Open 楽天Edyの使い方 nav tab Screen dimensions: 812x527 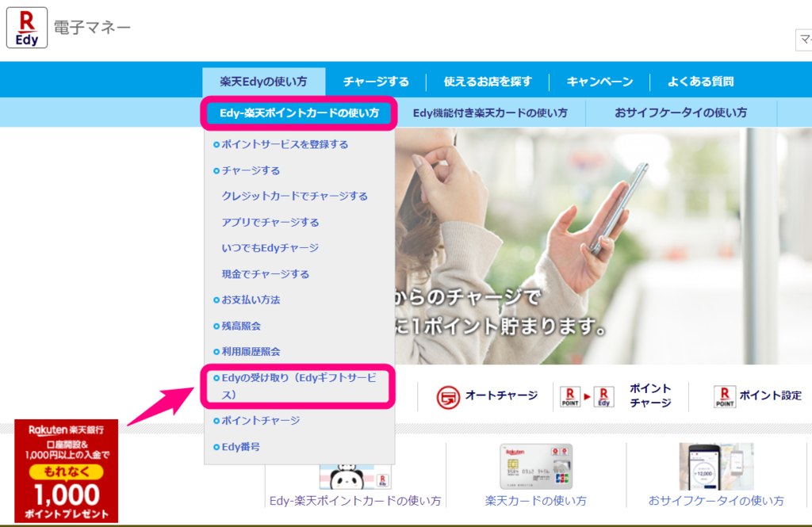tap(263, 82)
